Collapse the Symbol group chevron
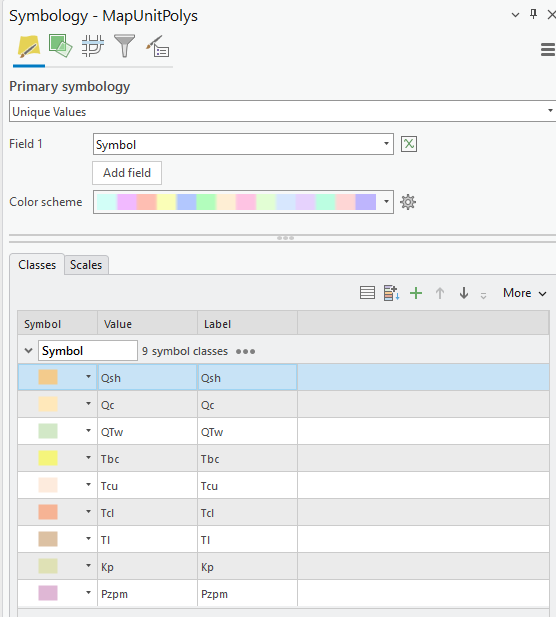 tap(28, 350)
